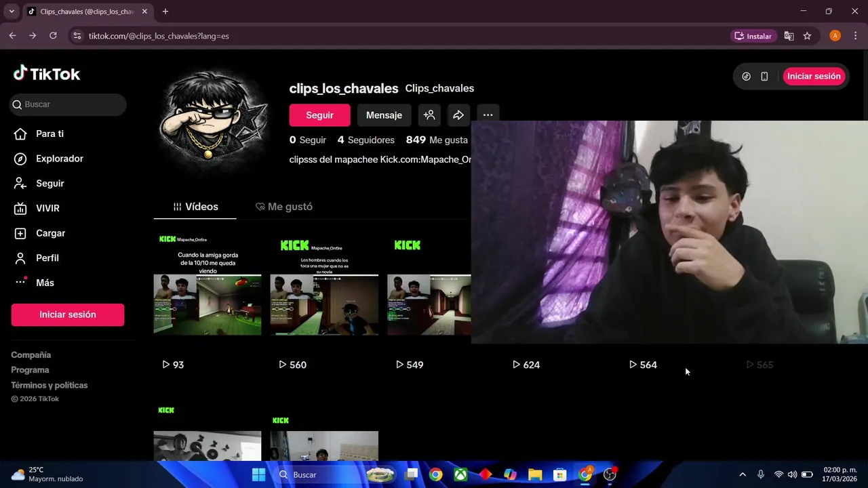Click the clips_los_chavales profile avatar
868x488 pixels.
[214, 121]
